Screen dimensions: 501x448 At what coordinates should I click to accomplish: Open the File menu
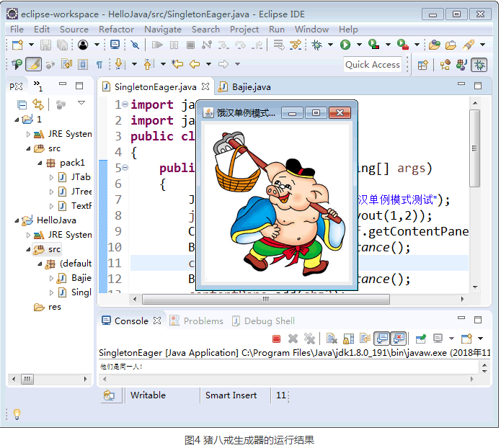(17, 30)
